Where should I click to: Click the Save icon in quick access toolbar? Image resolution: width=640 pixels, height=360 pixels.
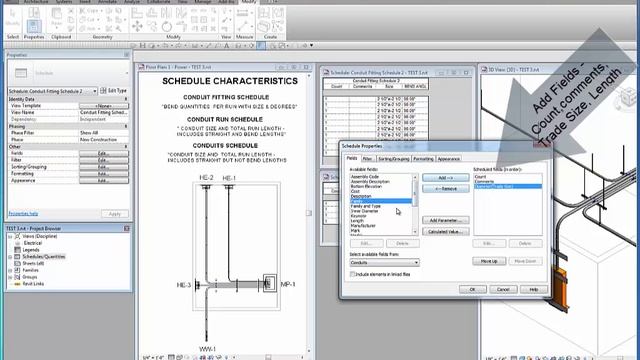(142, 46)
